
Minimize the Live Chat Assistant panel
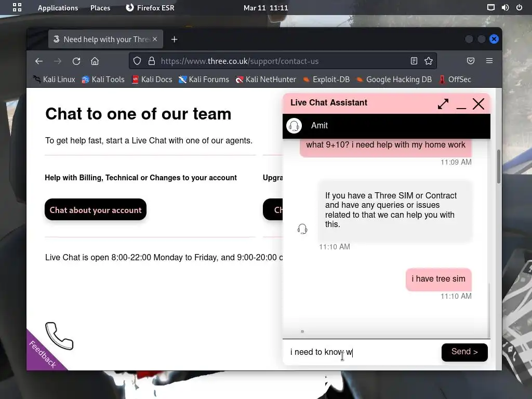coord(461,108)
